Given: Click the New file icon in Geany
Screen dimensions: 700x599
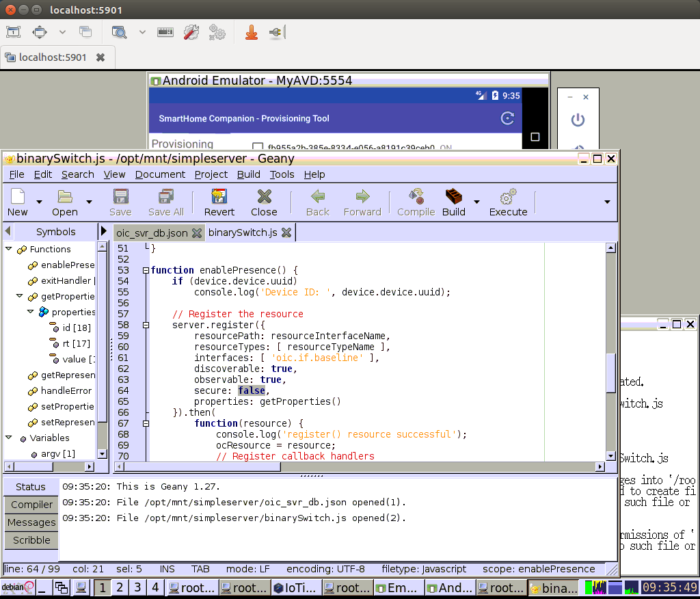Looking at the screenshot, I should click(x=18, y=197).
